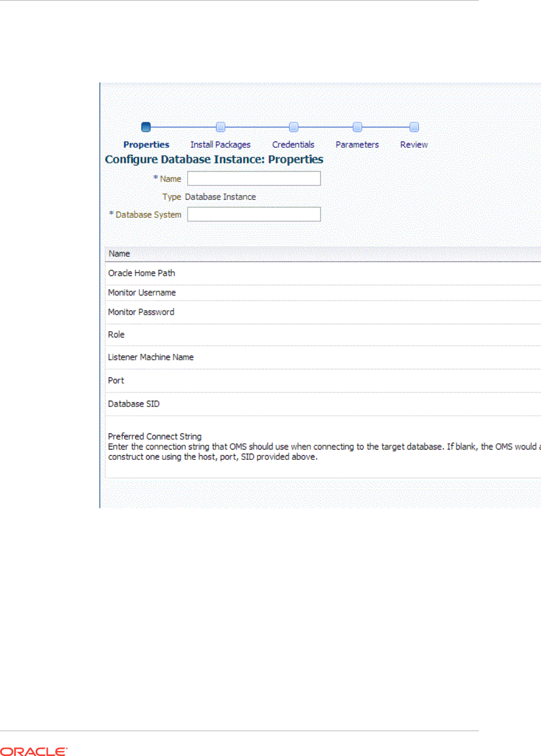Viewport: 541px width, 756px height.
Task: Focus the Name input field
Action: tap(254, 178)
